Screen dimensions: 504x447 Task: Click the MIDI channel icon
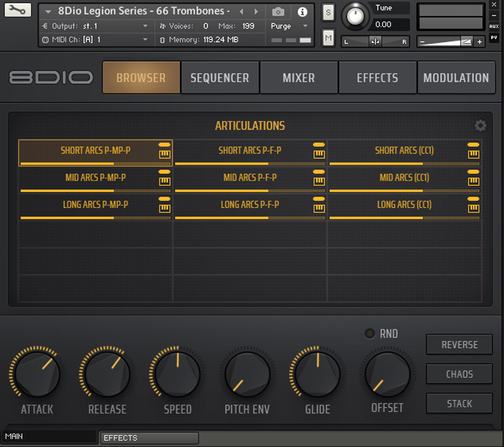45,40
